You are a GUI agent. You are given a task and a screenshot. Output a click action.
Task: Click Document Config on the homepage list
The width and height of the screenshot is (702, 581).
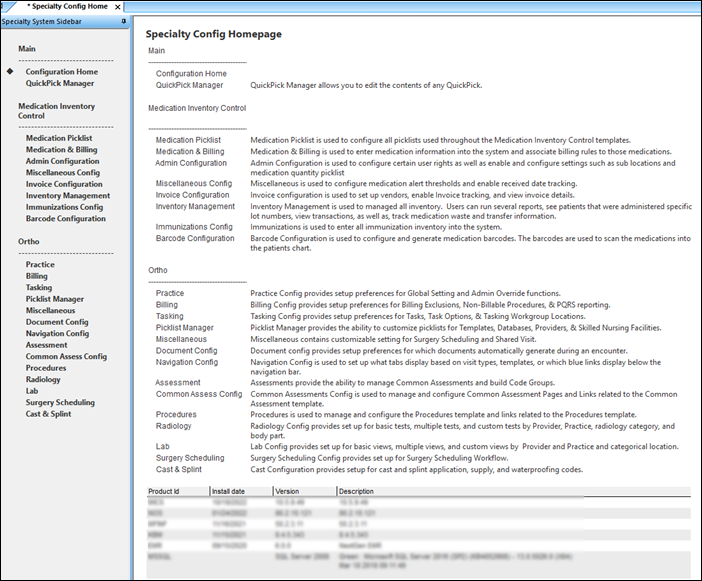pos(187,351)
